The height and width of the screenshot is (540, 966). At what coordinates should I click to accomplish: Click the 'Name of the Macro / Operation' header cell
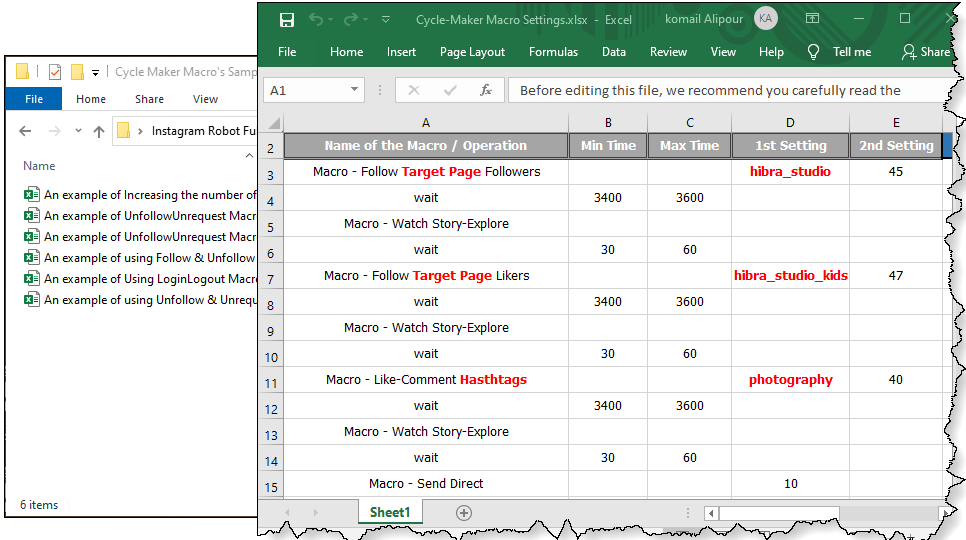(426, 146)
